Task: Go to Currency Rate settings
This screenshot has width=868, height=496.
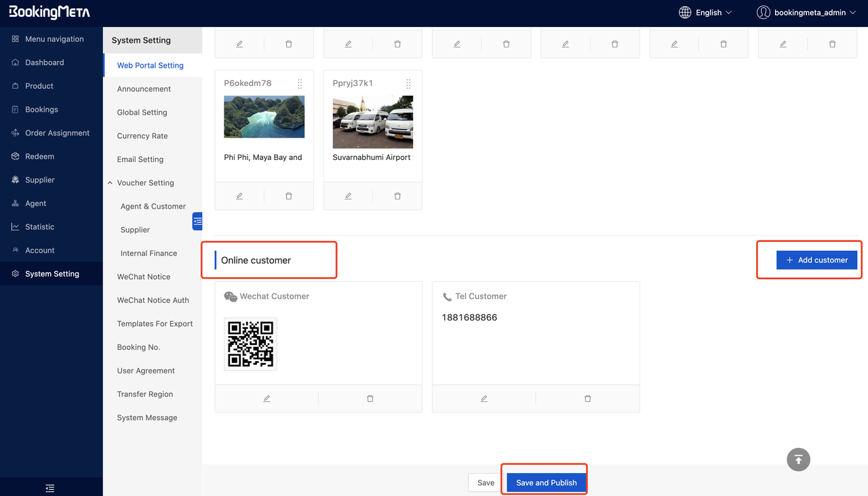Action: (142, 136)
